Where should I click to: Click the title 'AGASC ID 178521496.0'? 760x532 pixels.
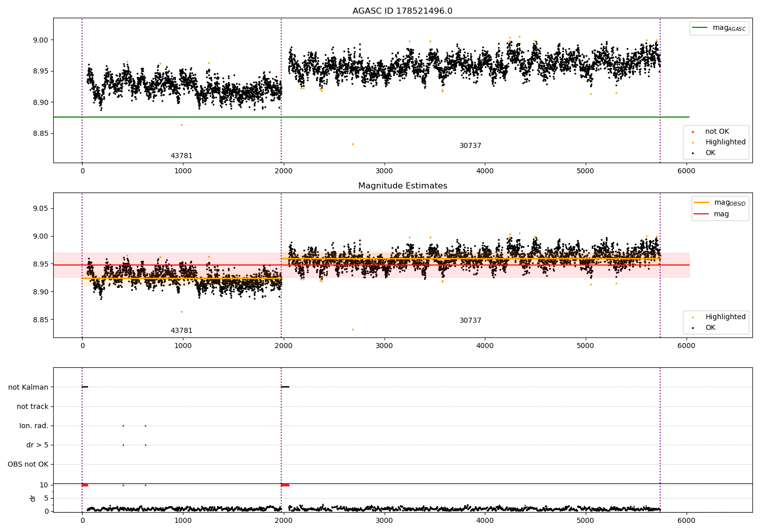402,11
